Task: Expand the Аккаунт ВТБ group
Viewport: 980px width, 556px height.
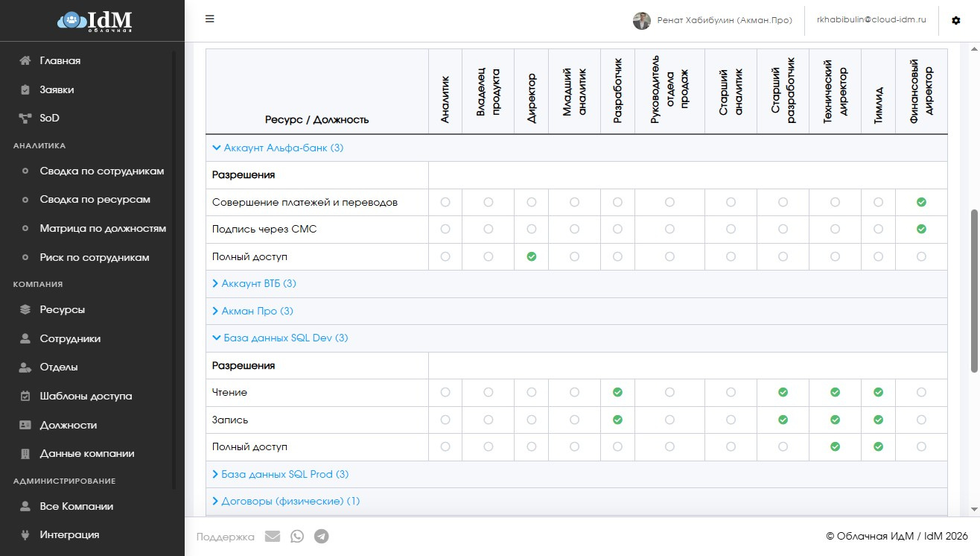Action: click(254, 284)
